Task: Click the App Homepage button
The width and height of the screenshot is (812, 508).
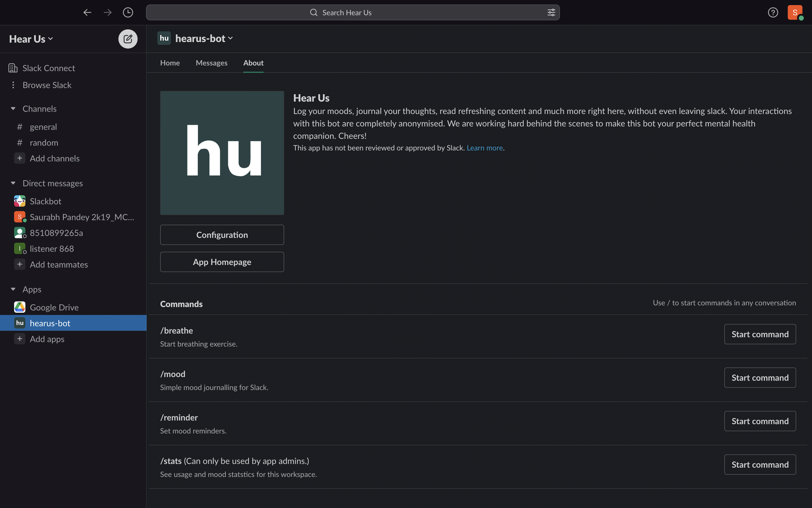Action: (x=222, y=262)
